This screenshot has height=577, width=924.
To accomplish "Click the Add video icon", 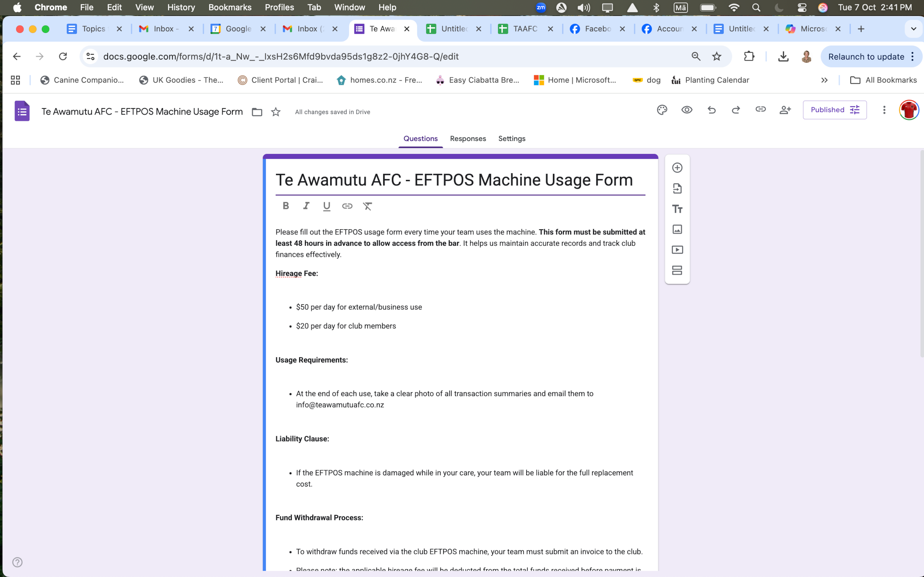I will (x=677, y=250).
